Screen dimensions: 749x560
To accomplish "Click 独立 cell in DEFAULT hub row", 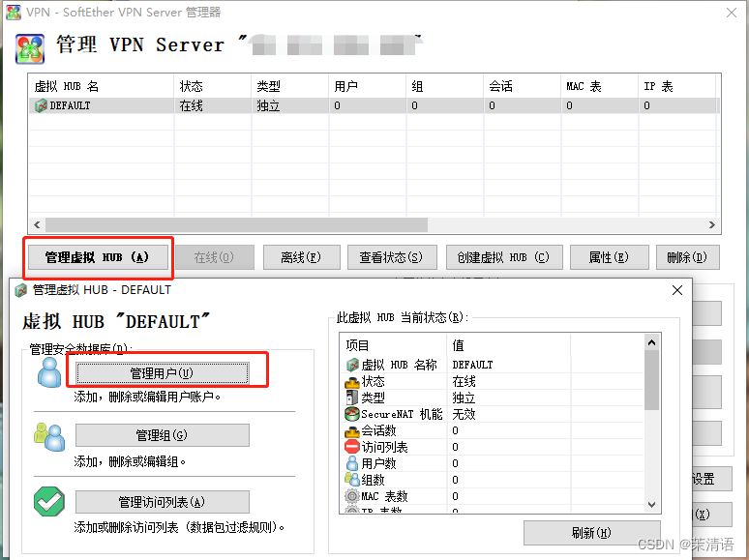I will [x=268, y=105].
